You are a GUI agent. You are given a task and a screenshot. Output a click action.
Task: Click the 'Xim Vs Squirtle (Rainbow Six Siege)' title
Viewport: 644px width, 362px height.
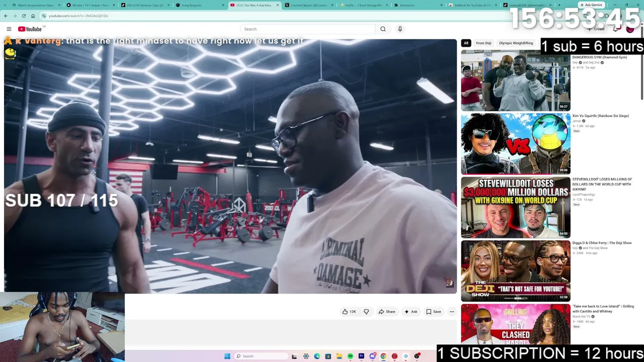(600, 116)
